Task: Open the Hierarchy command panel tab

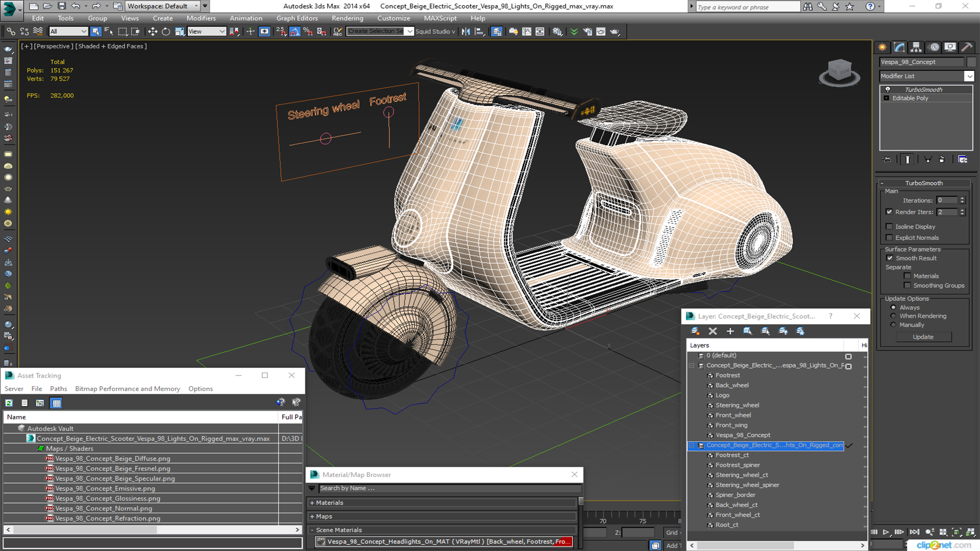Action: 916,47
